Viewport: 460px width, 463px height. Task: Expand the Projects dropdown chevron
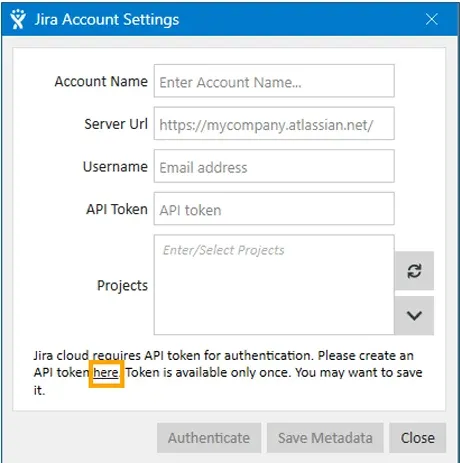pyautogui.click(x=414, y=315)
